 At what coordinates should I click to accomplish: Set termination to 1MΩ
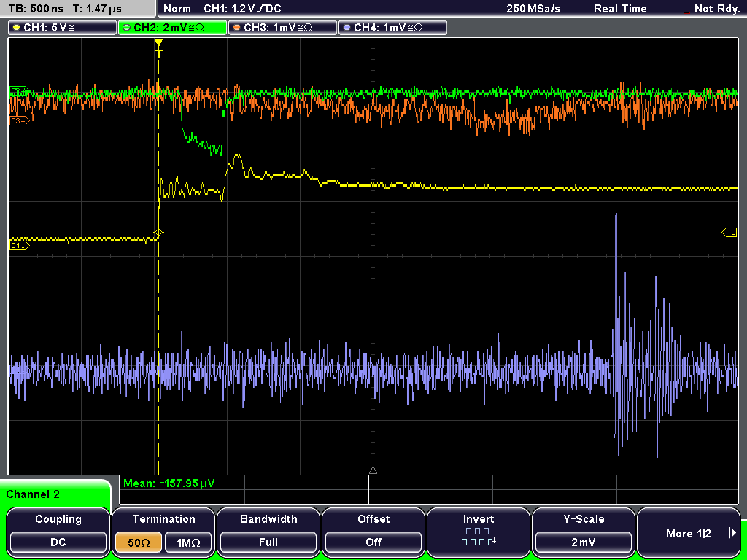coord(188,542)
